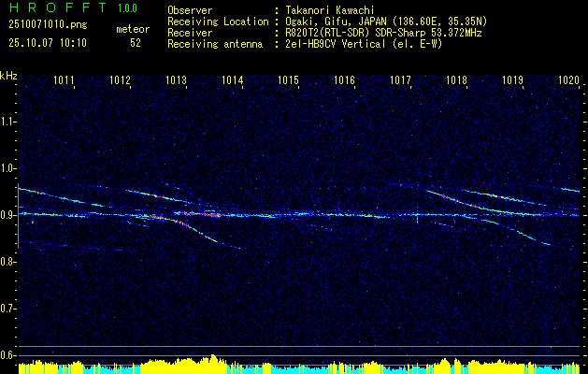Select the version number 1.0.0
The image size is (588, 374).
coord(127,7)
